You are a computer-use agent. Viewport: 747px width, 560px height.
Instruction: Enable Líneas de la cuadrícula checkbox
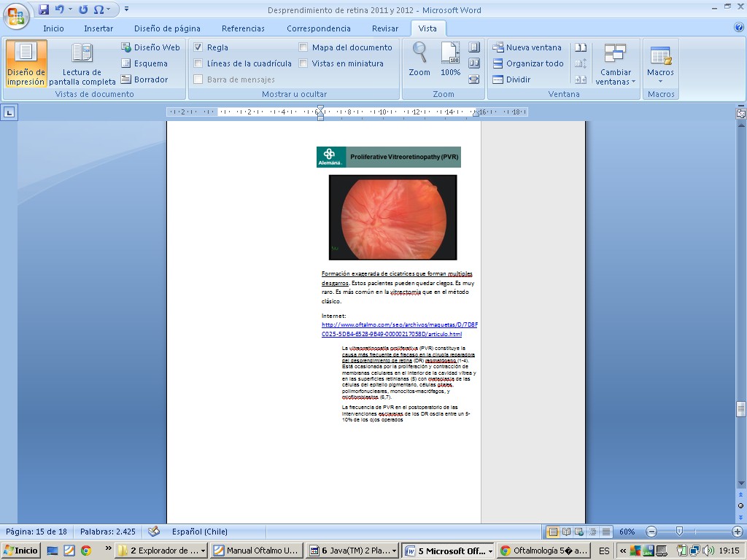click(x=198, y=63)
